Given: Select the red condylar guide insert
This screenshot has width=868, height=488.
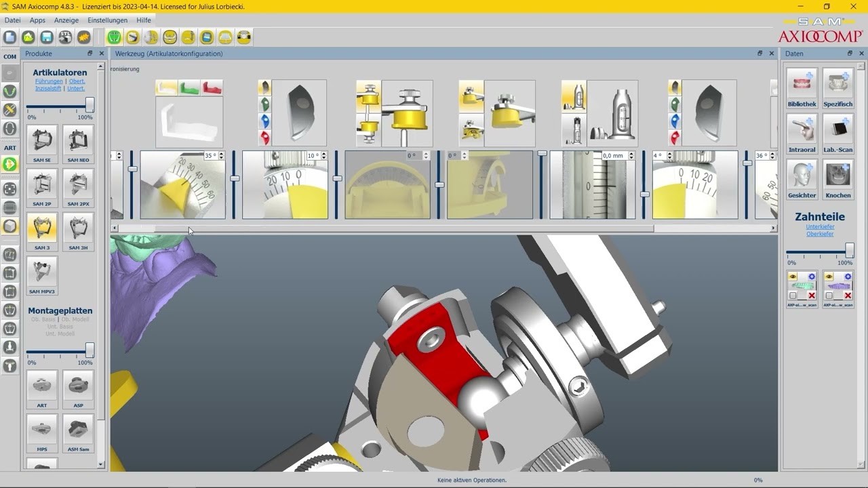Looking at the screenshot, I should 212,87.
